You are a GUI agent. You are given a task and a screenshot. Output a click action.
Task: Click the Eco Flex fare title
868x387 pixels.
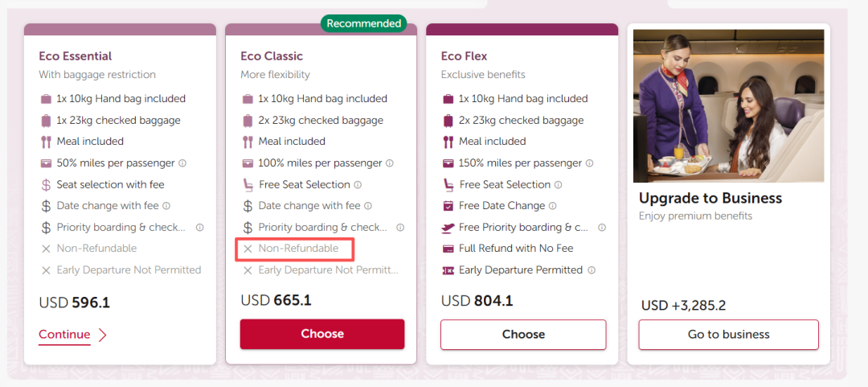point(465,56)
